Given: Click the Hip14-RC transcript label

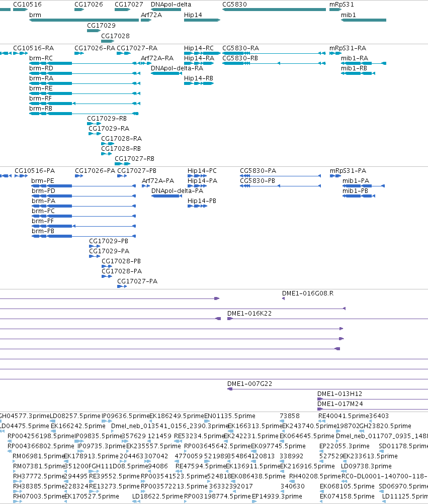Looking at the screenshot, I should point(199,48).
